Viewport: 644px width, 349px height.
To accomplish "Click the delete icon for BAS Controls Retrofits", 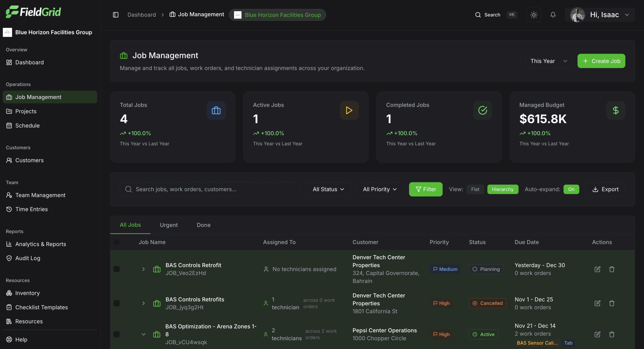I will pyautogui.click(x=612, y=303).
